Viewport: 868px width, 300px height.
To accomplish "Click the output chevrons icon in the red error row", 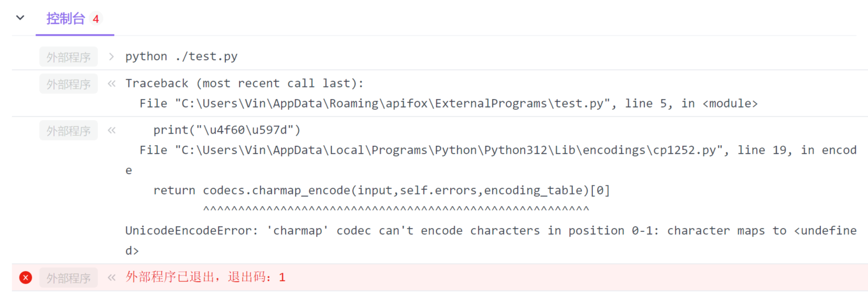I will (111, 277).
